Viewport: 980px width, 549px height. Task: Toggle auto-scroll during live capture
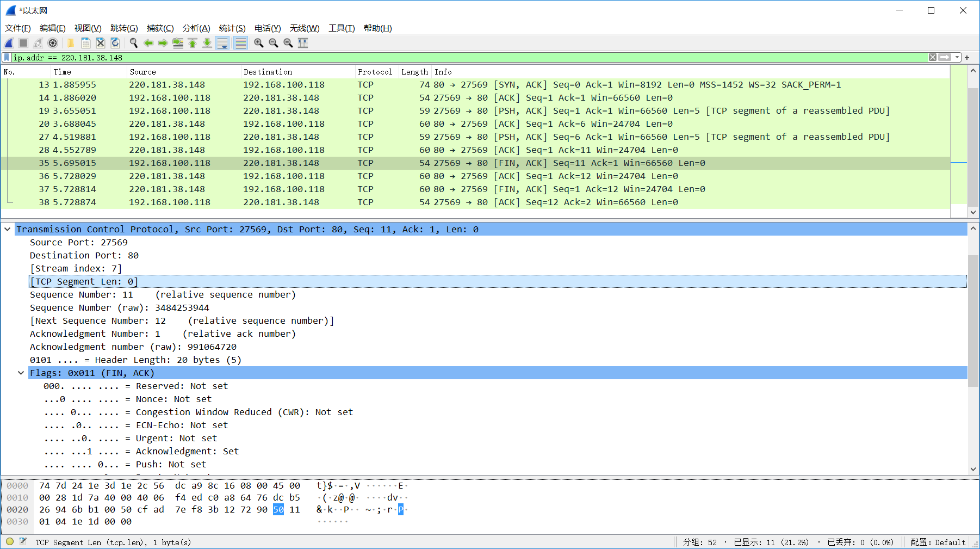click(222, 43)
